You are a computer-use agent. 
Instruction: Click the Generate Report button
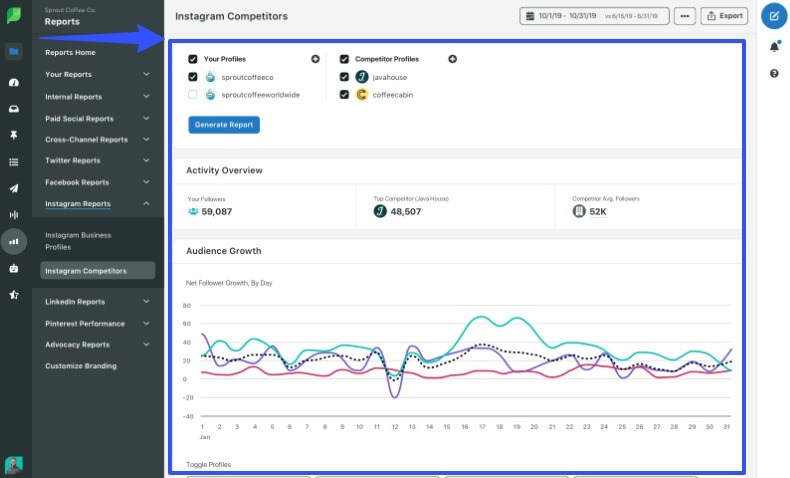tap(224, 125)
